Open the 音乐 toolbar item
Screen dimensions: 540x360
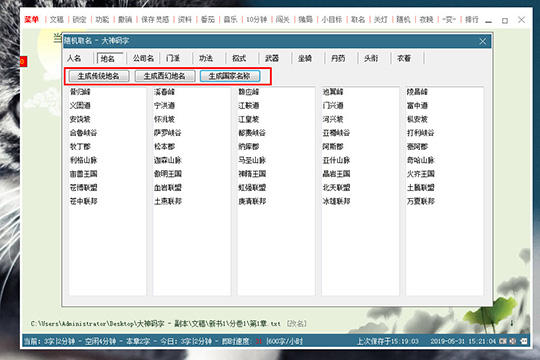[x=230, y=20]
